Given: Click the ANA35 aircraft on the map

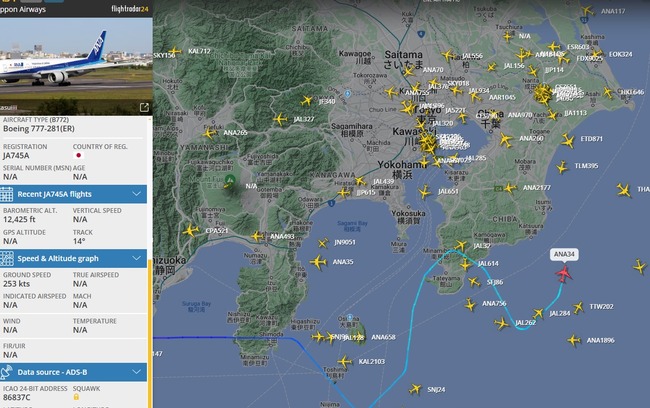Looking at the screenshot, I should click(x=318, y=262).
